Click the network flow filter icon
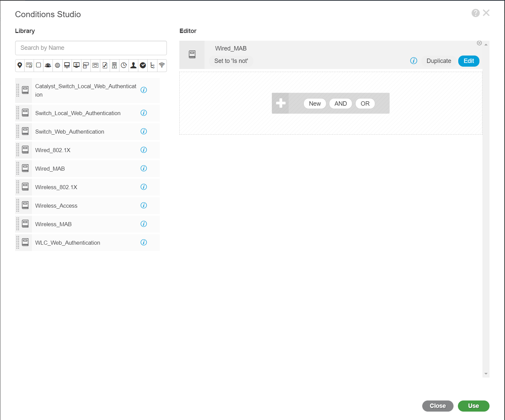505x420 pixels. 152,66
